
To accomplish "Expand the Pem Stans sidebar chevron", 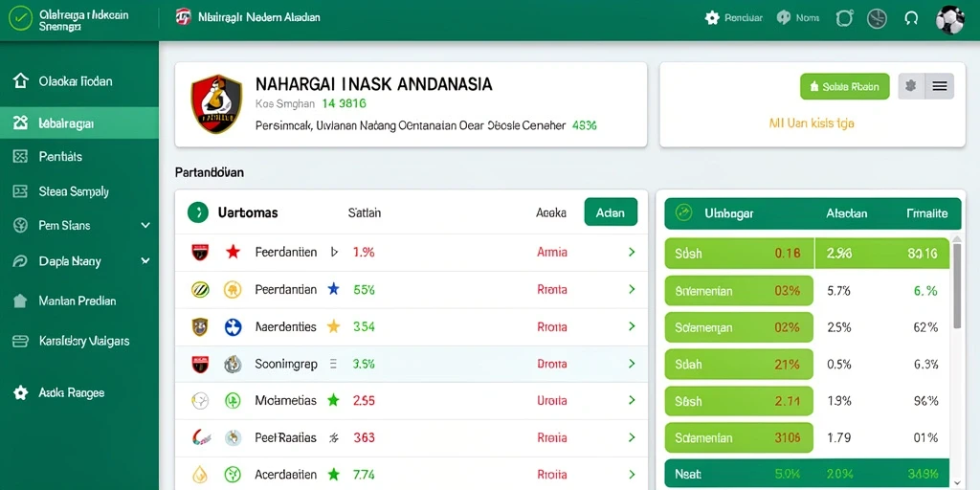I will (145, 225).
